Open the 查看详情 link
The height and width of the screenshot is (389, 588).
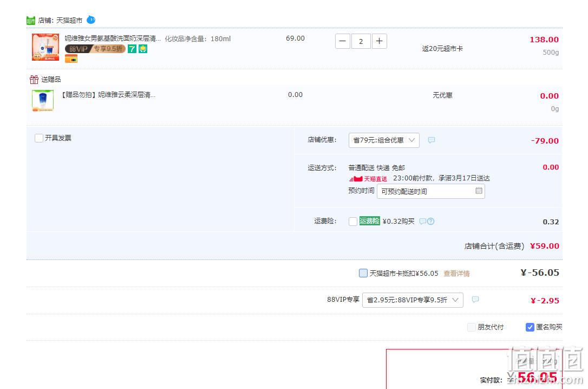[x=456, y=274]
